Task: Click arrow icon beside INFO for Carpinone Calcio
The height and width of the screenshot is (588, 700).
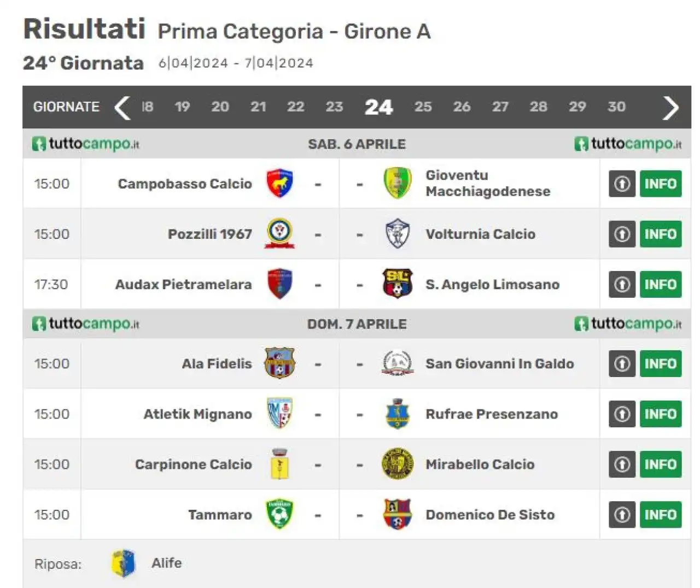Action: click(x=622, y=464)
